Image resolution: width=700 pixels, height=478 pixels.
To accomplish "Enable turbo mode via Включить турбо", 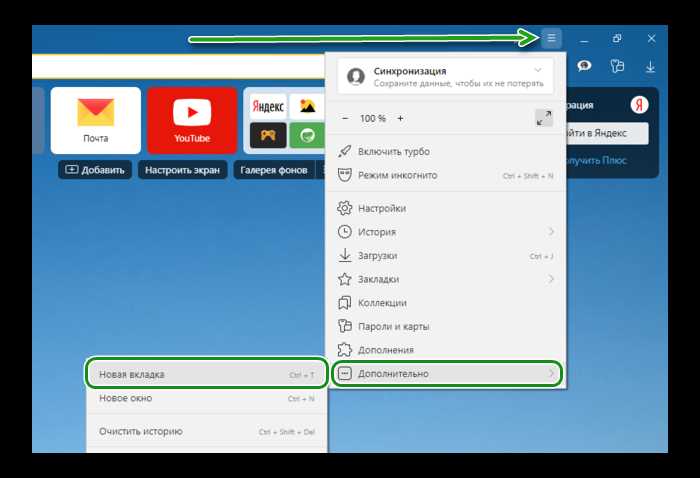I will point(394,151).
